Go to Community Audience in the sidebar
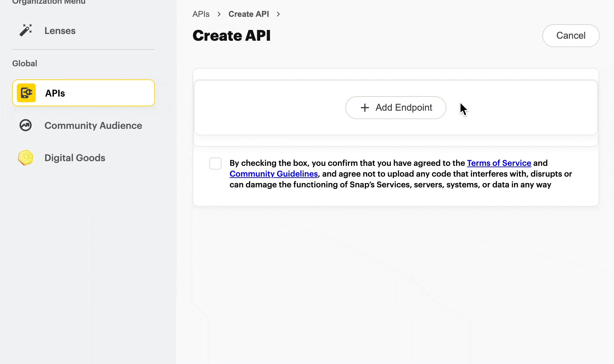Image resolution: width=614 pixels, height=364 pixels. (93, 125)
